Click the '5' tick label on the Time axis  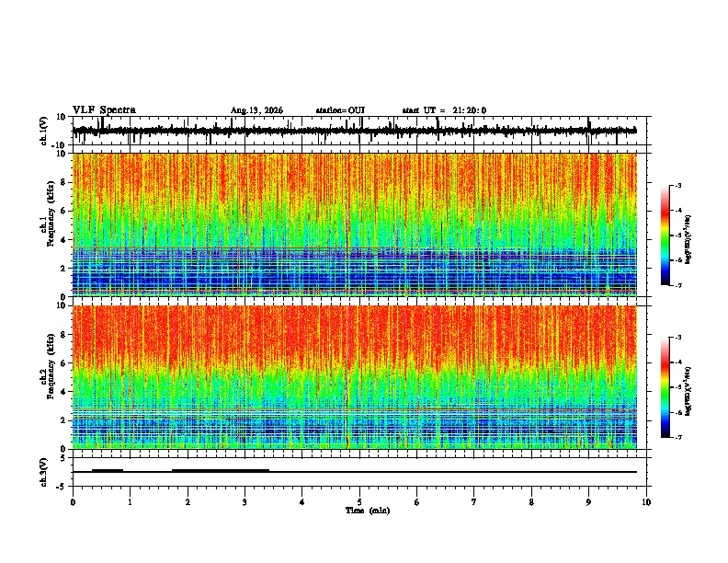point(359,502)
